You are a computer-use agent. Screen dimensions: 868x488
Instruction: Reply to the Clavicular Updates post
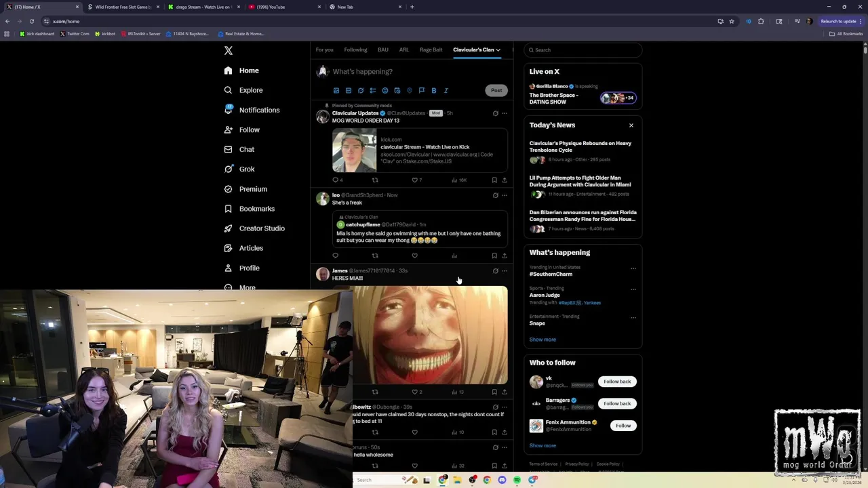point(337,180)
